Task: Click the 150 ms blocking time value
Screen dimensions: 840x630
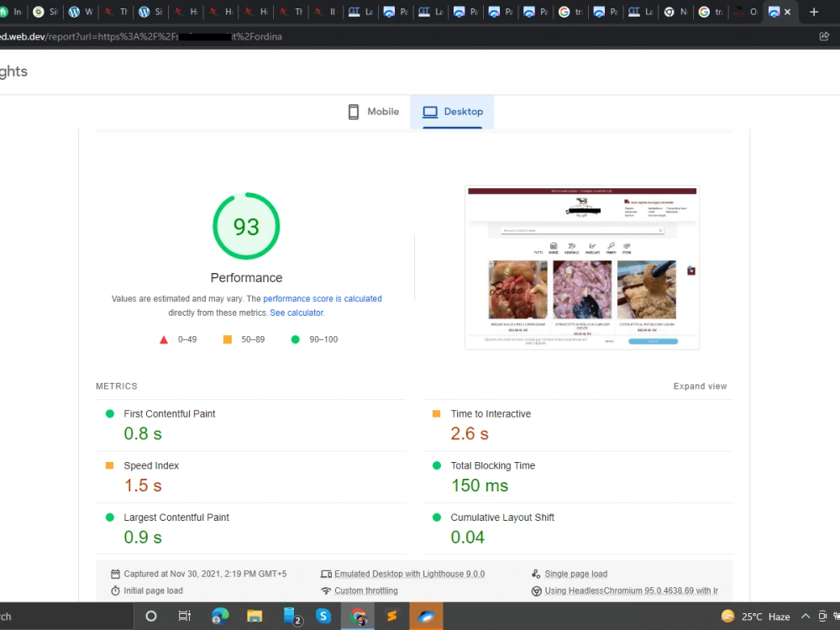Action: (480, 486)
